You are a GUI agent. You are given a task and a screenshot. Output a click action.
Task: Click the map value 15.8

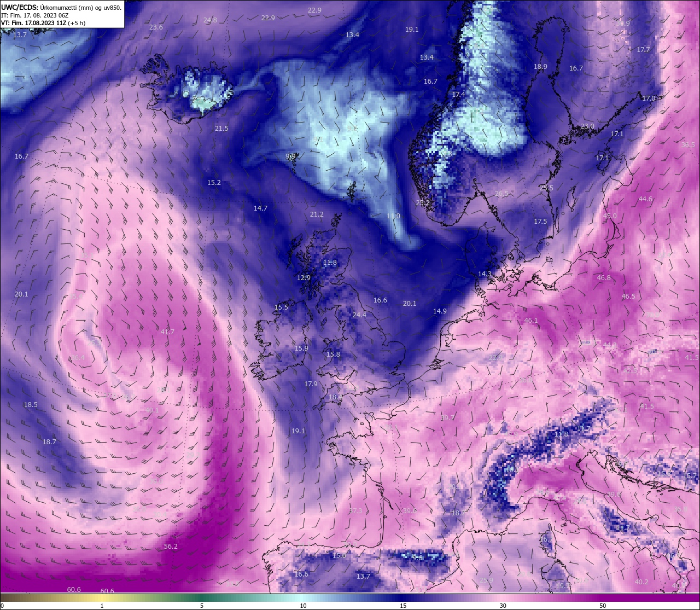(x=333, y=355)
